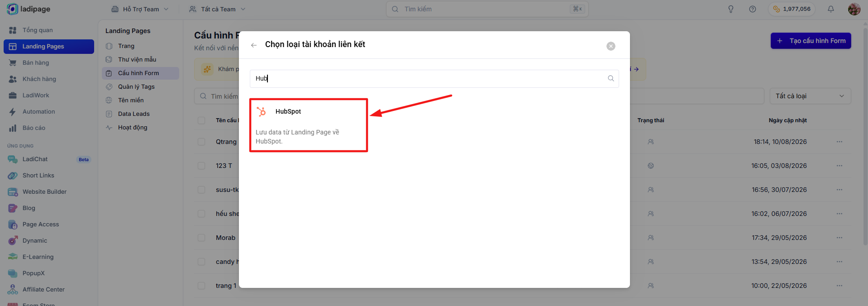Open more options for 17:34, 29/05/2026 row

[x=839, y=238]
